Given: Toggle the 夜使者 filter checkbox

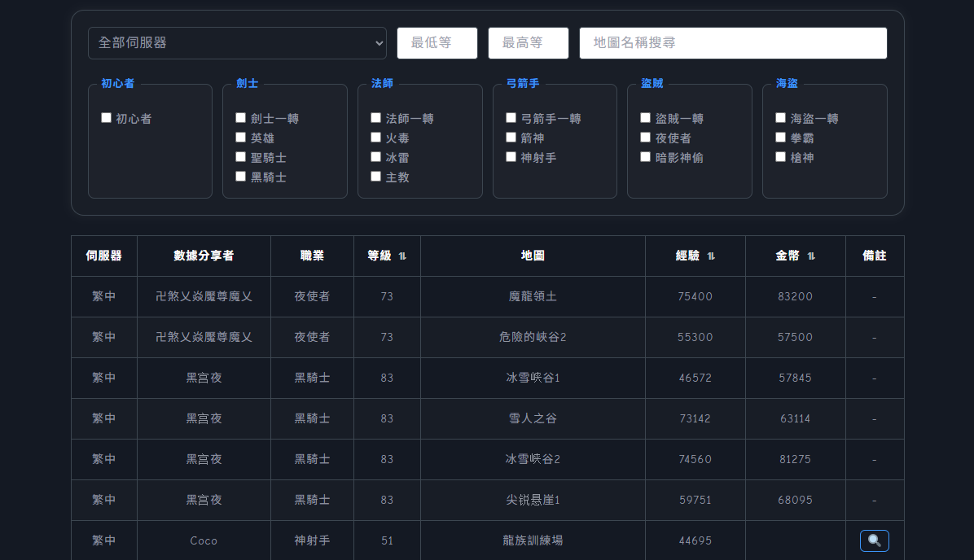Looking at the screenshot, I should (x=646, y=138).
